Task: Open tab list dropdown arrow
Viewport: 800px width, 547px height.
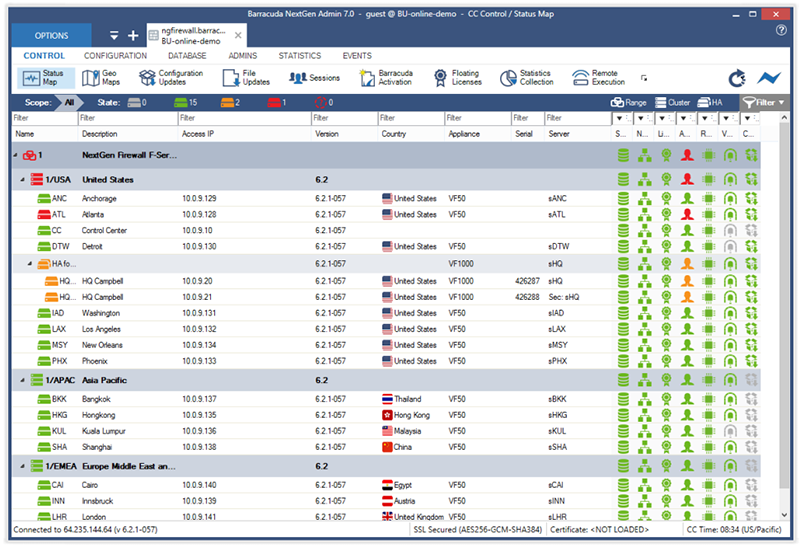Action: 114,35
